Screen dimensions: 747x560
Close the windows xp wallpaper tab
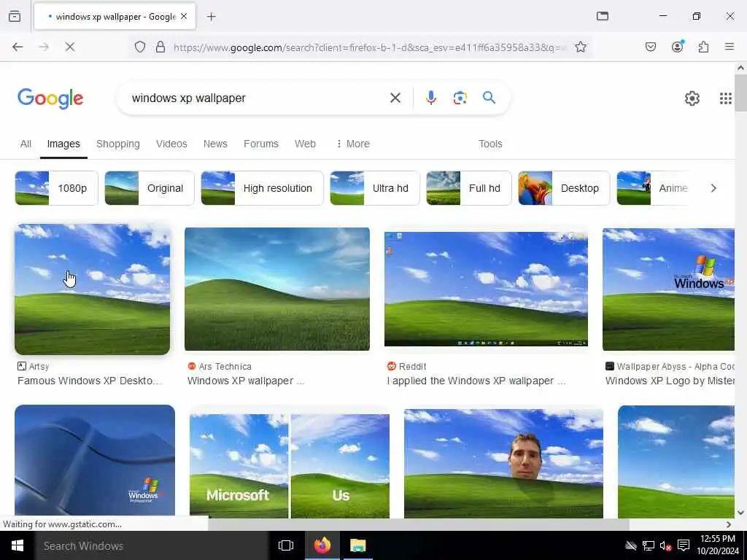pos(184,17)
